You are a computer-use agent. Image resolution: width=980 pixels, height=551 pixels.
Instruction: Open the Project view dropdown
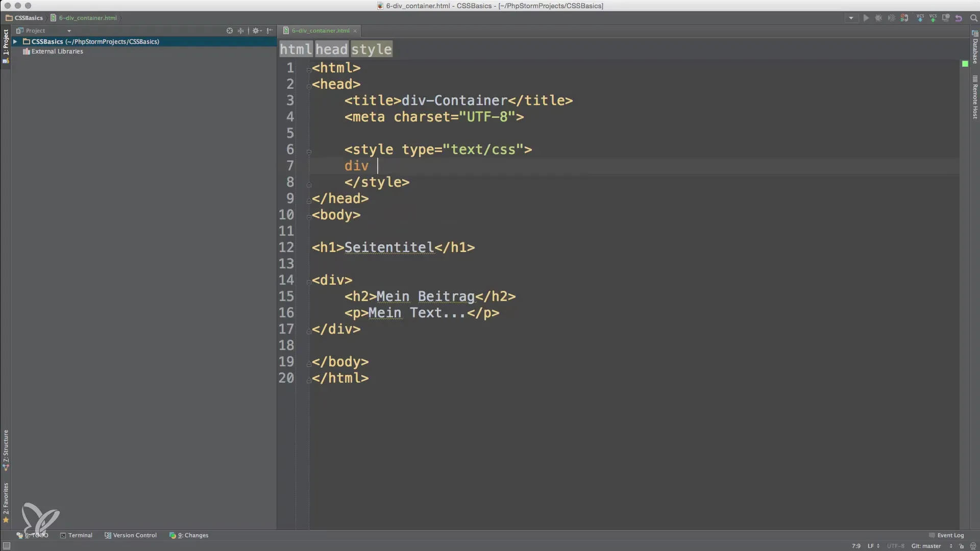(x=69, y=31)
